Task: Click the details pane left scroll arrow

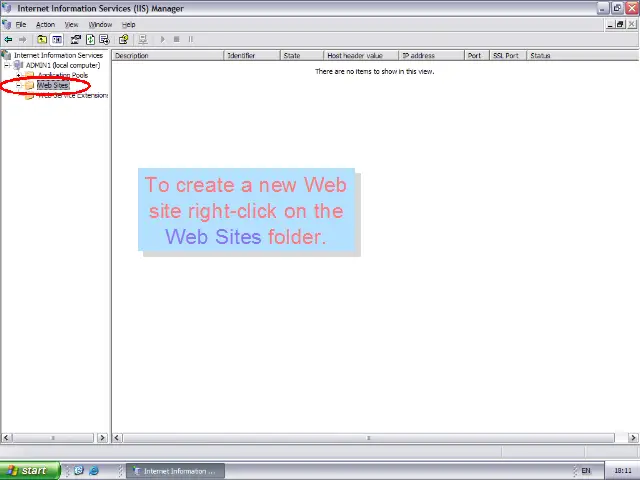Action: pyautogui.click(x=117, y=438)
